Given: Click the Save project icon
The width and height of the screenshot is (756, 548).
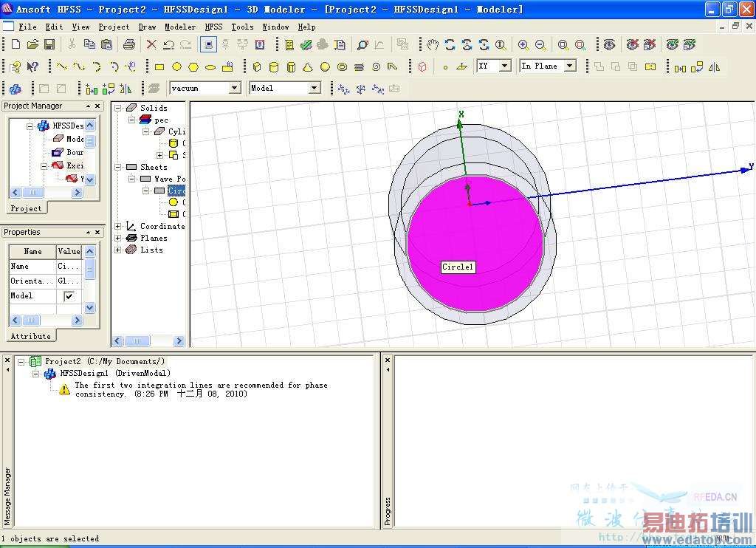Looking at the screenshot, I should click(x=49, y=44).
